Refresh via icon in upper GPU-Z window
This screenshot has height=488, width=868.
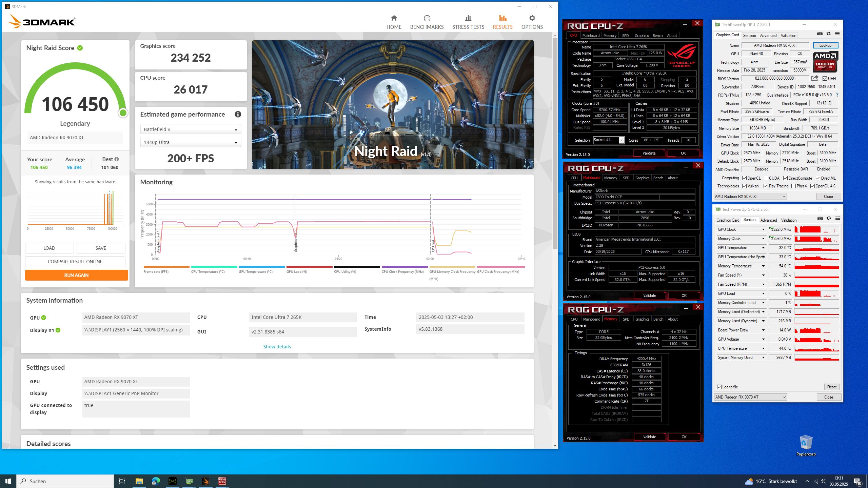pyautogui.click(x=829, y=34)
